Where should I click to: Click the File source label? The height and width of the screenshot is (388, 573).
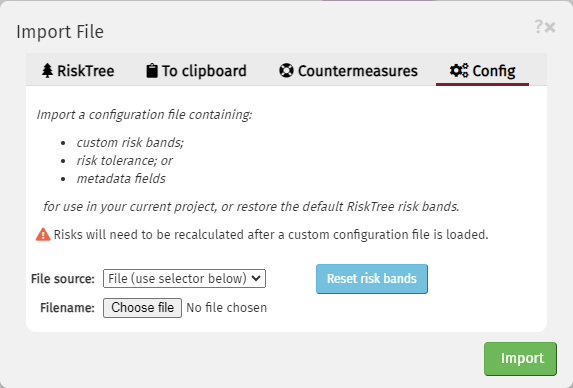(x=63, y=279)
